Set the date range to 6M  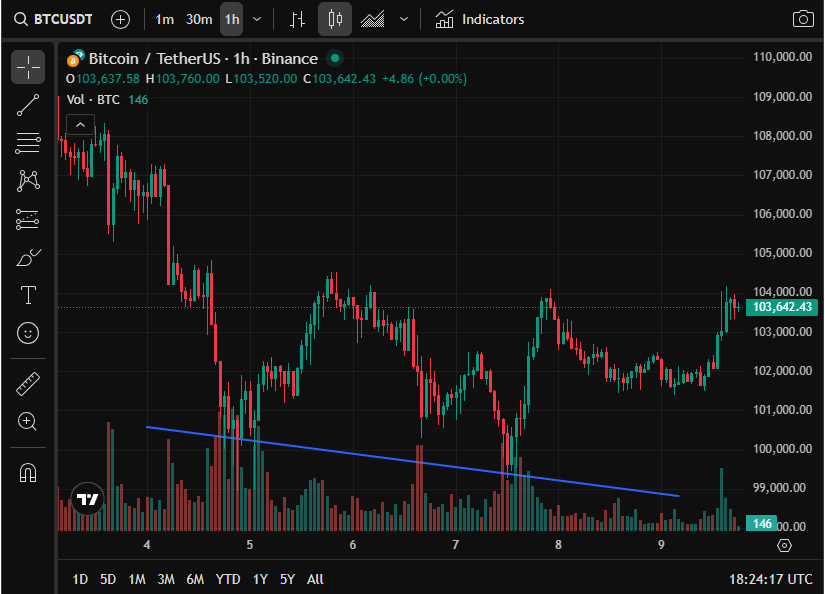tap(195, 579)
